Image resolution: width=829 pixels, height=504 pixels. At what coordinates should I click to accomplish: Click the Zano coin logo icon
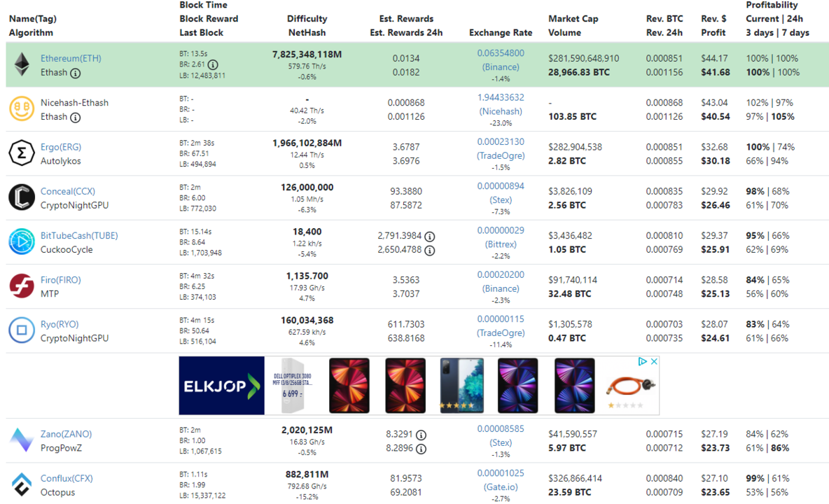pos(22,440)
